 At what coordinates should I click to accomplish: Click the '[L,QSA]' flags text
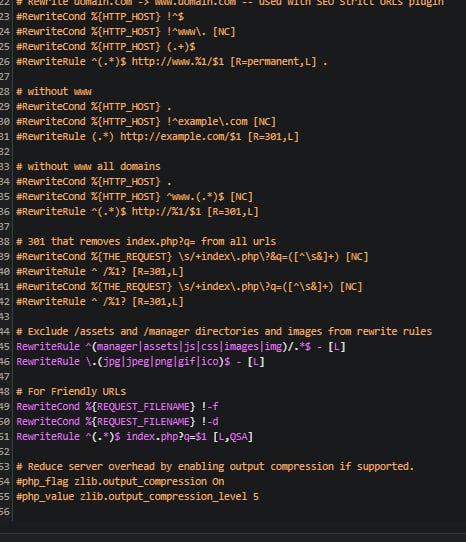pos(233,437)
